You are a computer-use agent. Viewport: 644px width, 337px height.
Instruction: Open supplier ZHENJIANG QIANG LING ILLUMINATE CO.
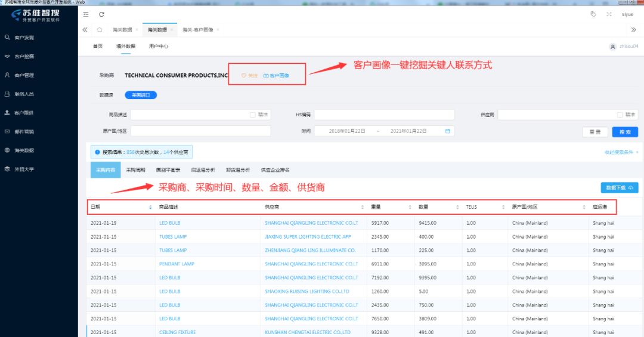tap(309, 251)
